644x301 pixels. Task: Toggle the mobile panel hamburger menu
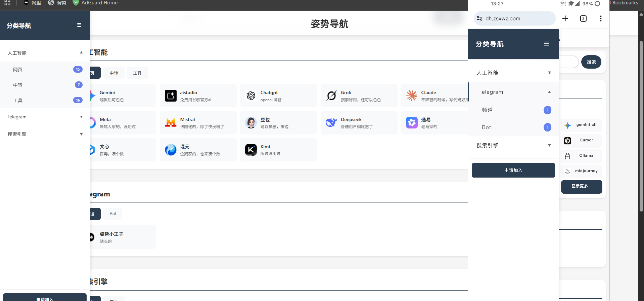[546, 44]
